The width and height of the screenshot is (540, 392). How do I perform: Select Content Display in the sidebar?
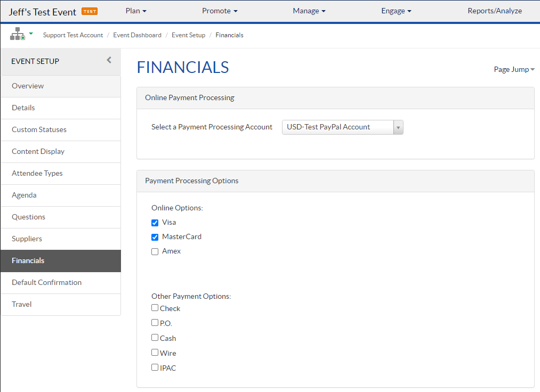pos(61,152)
